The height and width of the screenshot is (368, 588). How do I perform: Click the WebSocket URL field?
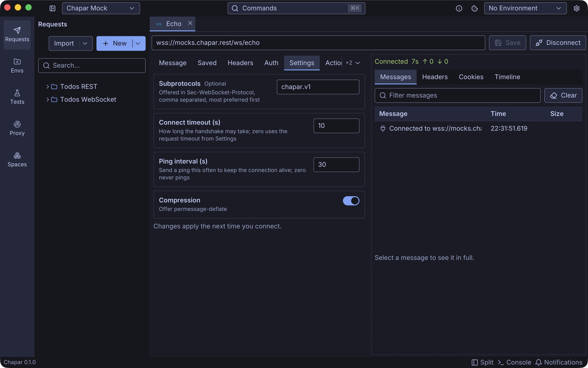[318, 43]
